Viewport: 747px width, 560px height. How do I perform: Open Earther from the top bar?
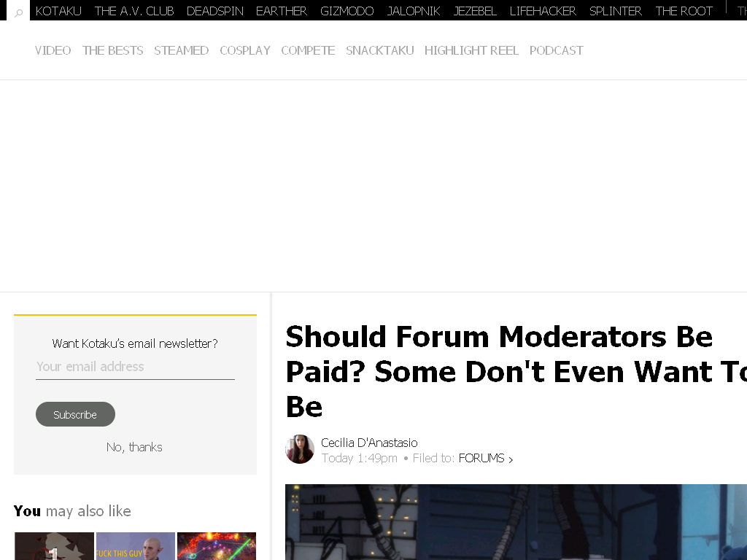[x=282, y=11]
